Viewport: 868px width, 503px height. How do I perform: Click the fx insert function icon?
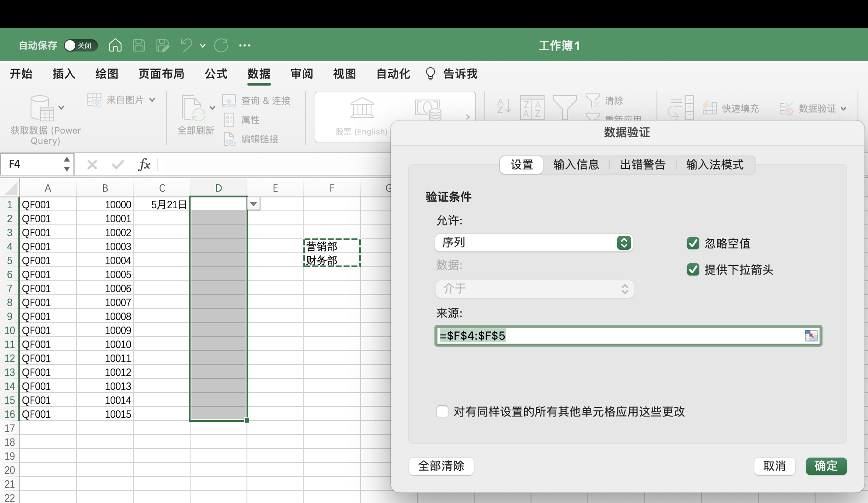click(144, 165)
